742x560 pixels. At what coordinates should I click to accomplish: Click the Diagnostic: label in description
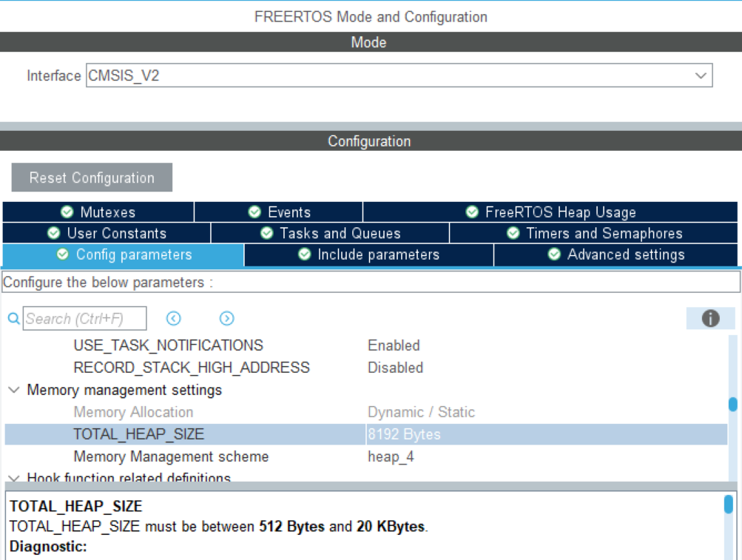[48, 547]
